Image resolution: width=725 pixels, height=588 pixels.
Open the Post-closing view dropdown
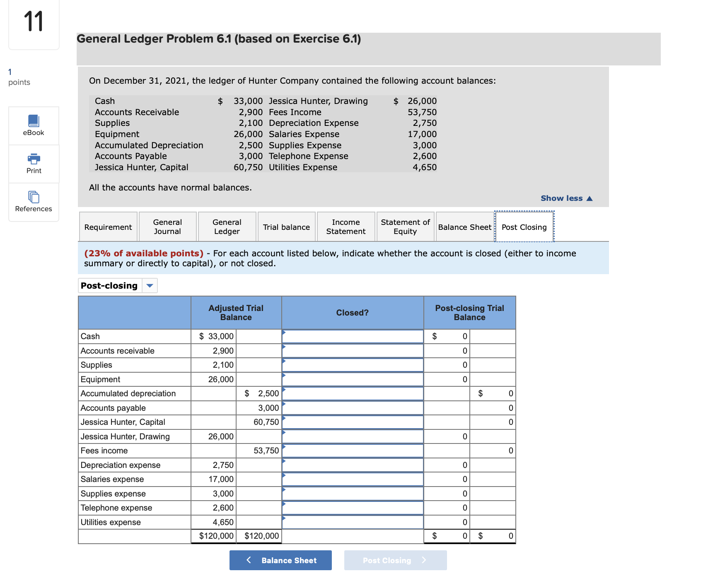pos(150,285)
